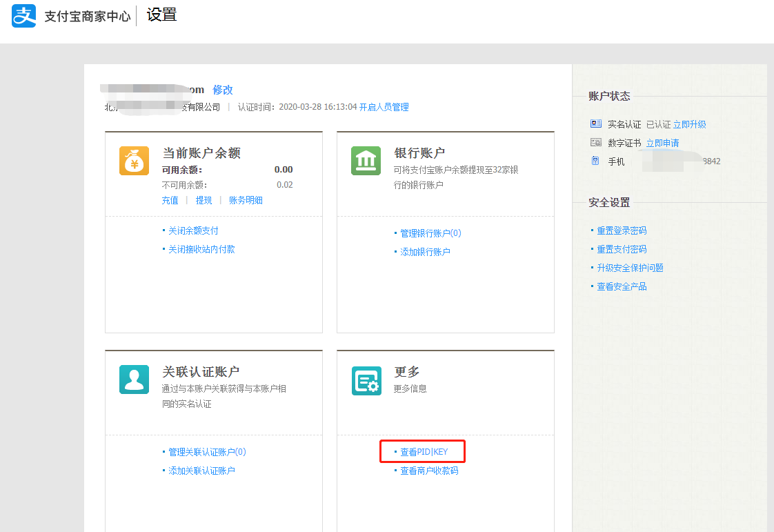
Task: Click the Alipay logo icon
Action: [23, 16]
